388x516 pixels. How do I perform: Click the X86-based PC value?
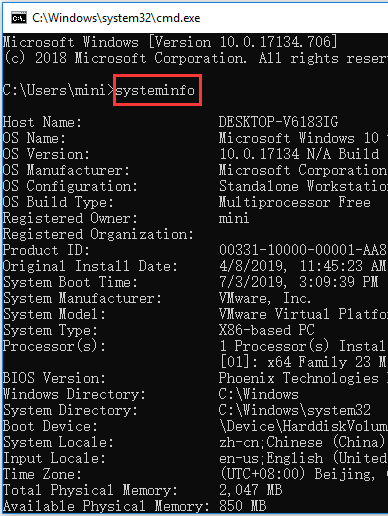click(x=267, y=330)
